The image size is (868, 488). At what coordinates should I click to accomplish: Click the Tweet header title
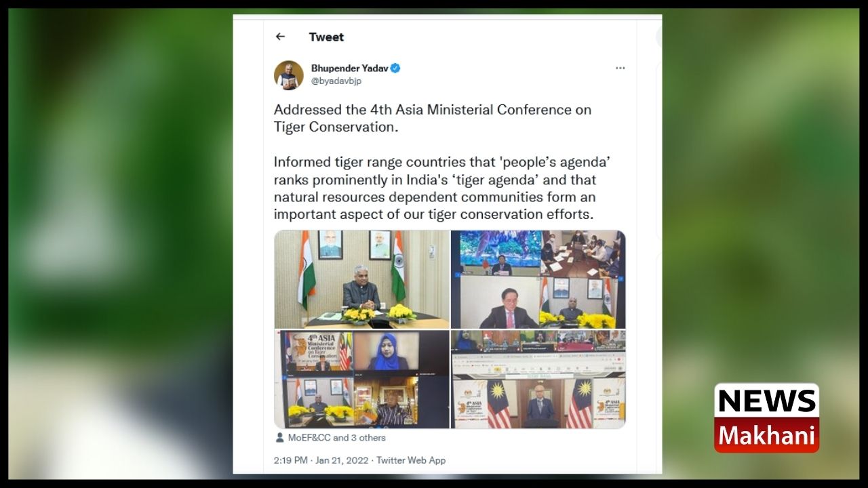[326, 37]
